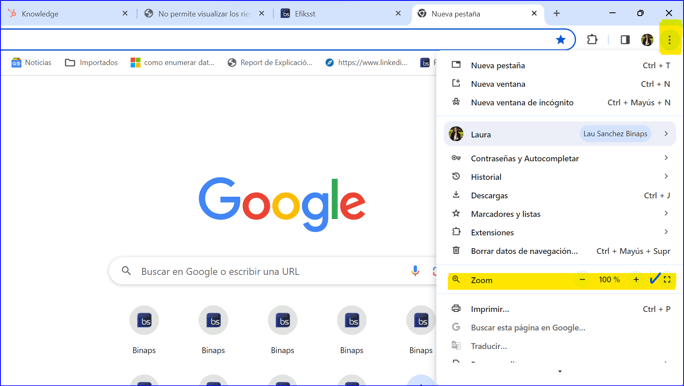684x386 pixels.
Task: Click the bookmark star icon in address bar
Action: pos(561,40)
